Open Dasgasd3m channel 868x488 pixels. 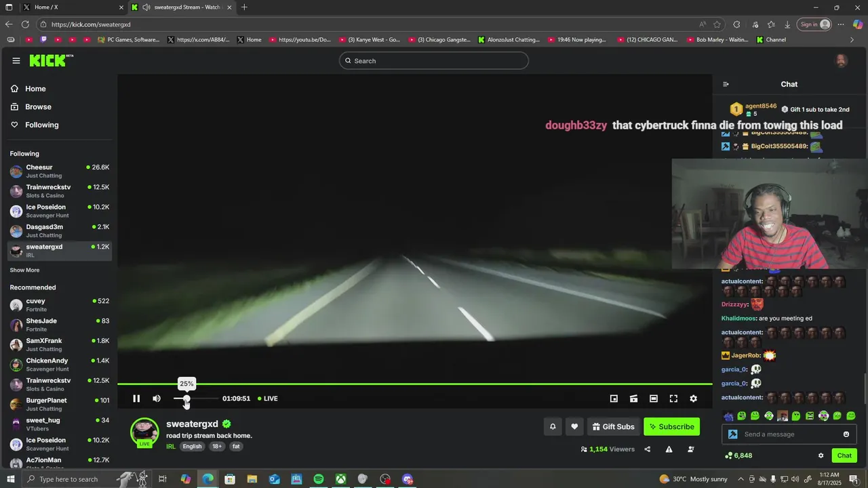(60, 230)
